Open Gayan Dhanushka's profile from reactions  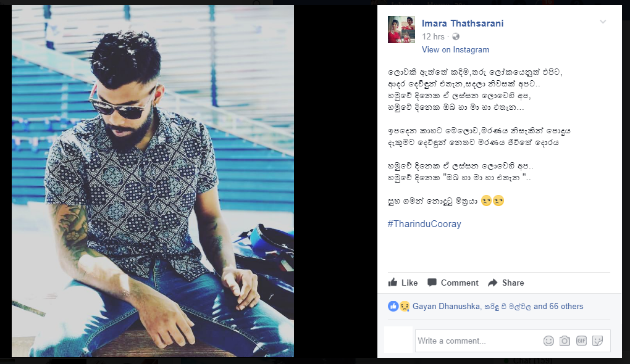(x=447, y=306)
